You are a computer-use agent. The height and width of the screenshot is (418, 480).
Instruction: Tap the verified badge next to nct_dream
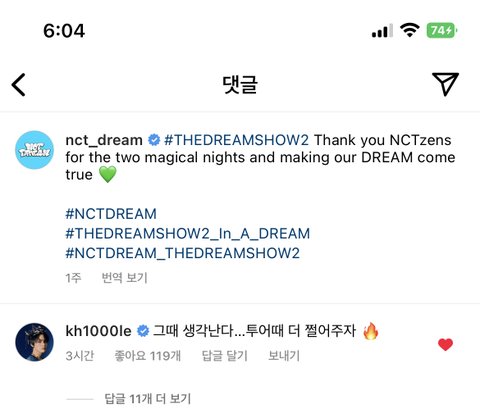coord(154,140)
